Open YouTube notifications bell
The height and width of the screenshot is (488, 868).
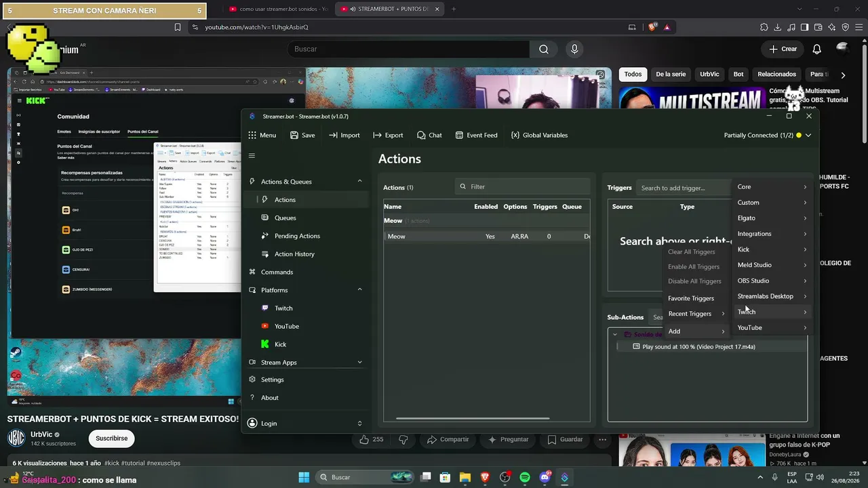tap(817, 49)
